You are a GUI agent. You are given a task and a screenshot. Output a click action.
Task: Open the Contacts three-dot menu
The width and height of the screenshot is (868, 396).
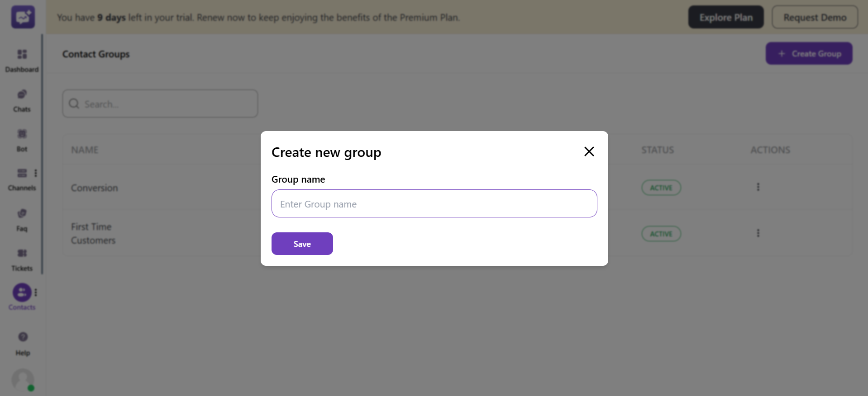[36, 292]
